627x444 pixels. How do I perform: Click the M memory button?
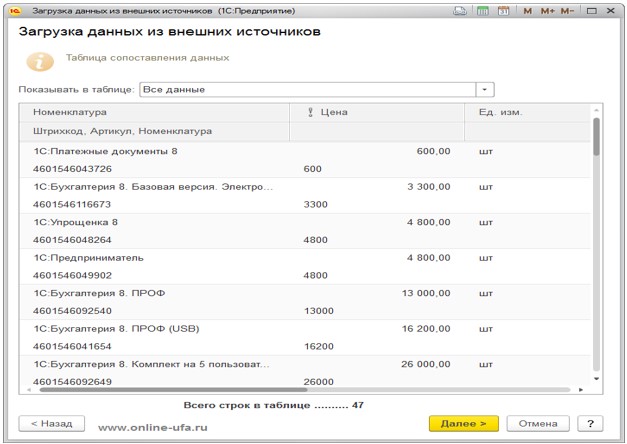pos(528,10)
